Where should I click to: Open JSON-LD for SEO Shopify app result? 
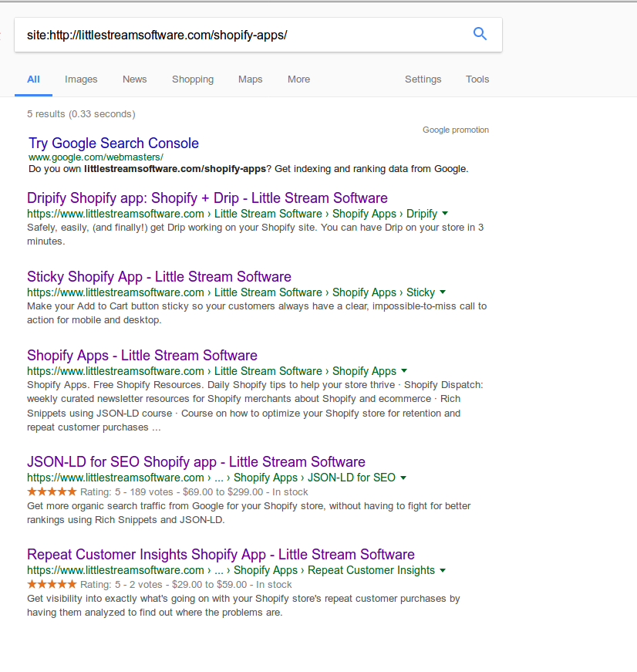pyautogui.click(x=196, y=462)
